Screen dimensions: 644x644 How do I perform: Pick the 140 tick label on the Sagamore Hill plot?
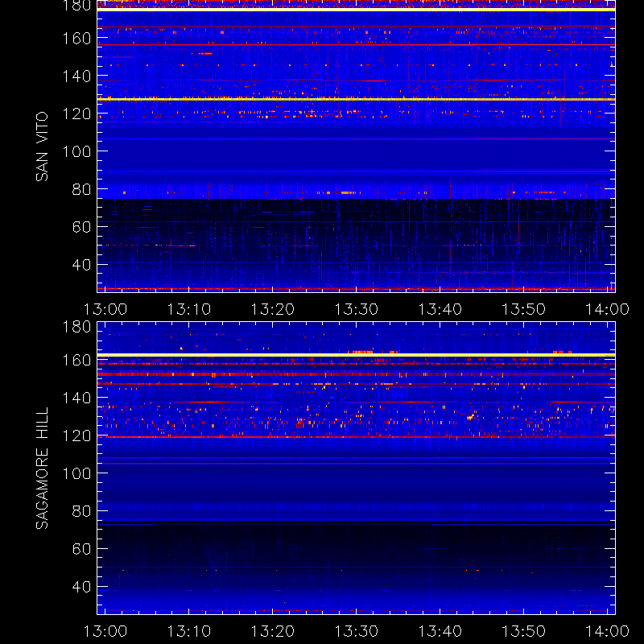click(76, 398)
